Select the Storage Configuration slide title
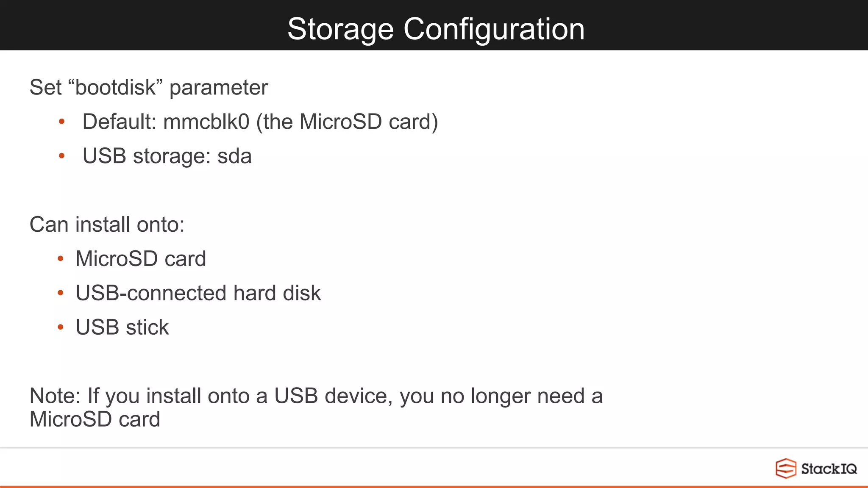Screen dimensions: 868x488 [x=436, y=29]
